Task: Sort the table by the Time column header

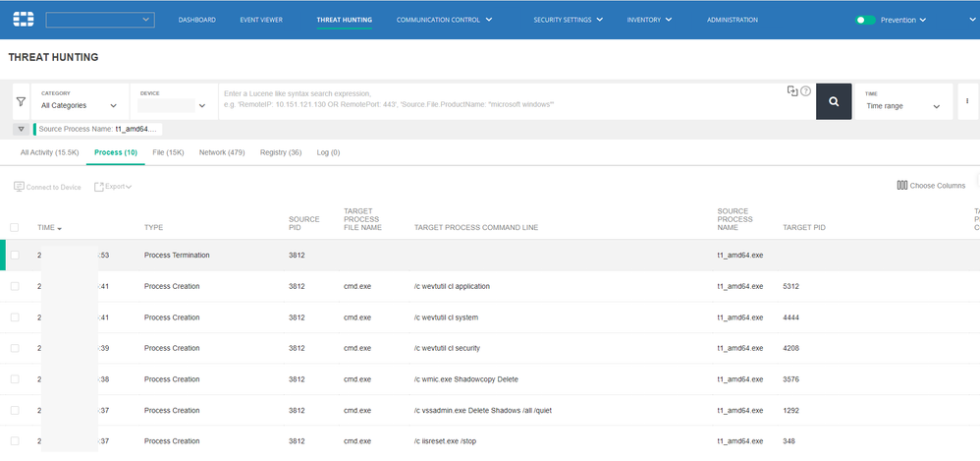Action: click(47, 228)
